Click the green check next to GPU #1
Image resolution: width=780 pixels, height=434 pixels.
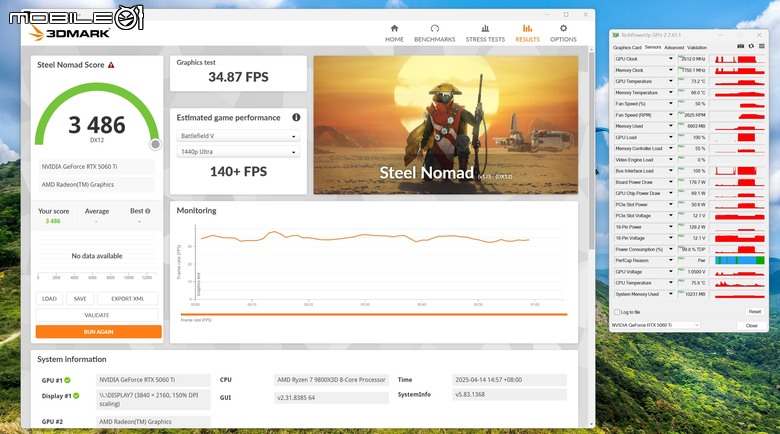[x=67, y=380]
